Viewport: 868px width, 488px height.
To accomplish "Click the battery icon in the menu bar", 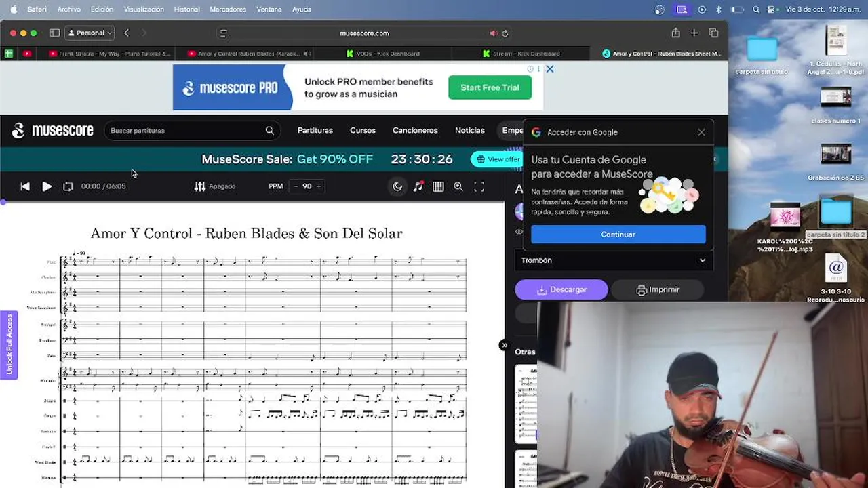I will coord(736,9).
